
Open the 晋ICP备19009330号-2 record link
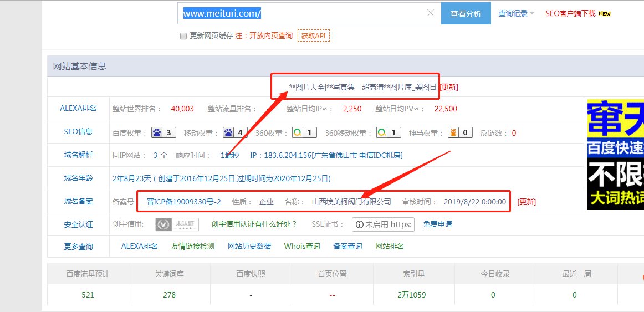click(183, 202)
